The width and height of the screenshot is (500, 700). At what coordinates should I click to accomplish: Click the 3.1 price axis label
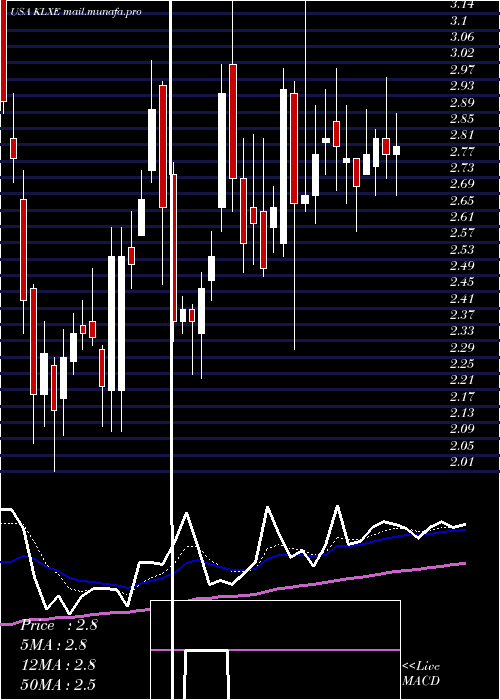click(x=458, y=21)
